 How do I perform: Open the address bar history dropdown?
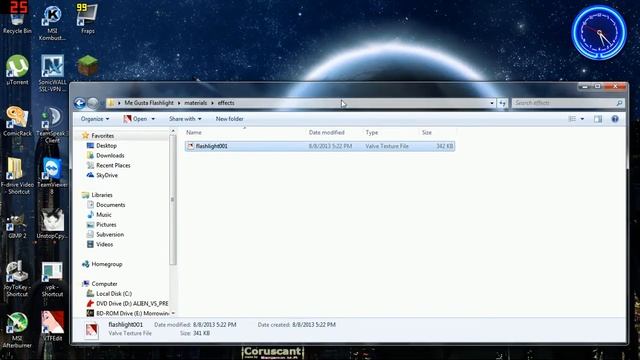492,103
